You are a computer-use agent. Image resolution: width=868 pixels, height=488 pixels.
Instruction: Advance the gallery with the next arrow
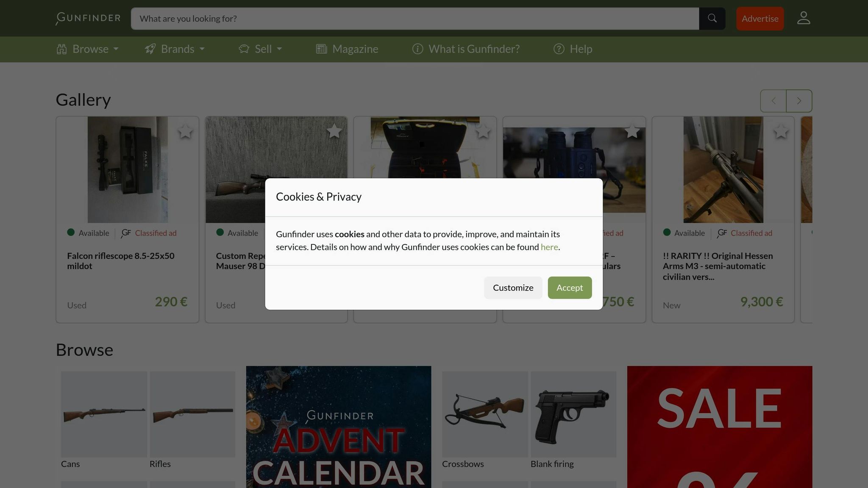[x=798, y=101]
